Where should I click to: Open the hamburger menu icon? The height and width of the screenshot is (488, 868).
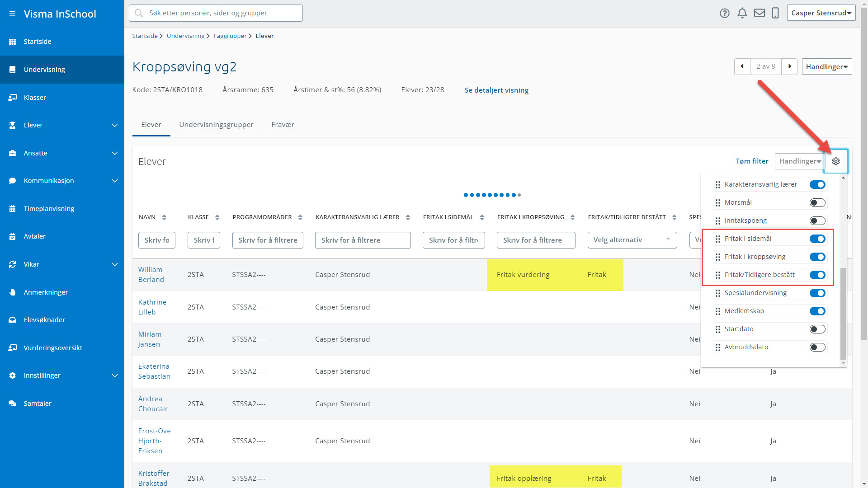[x=12, y=14]
